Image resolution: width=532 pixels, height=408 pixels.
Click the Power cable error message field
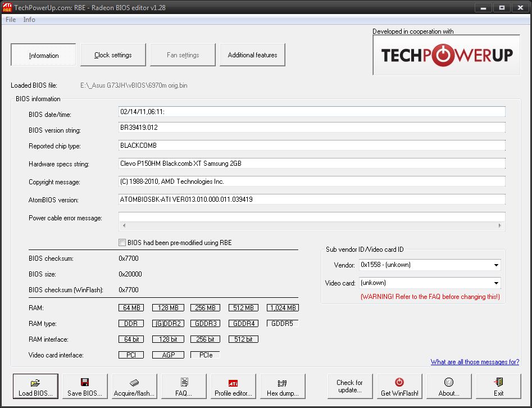click(312, 217)
